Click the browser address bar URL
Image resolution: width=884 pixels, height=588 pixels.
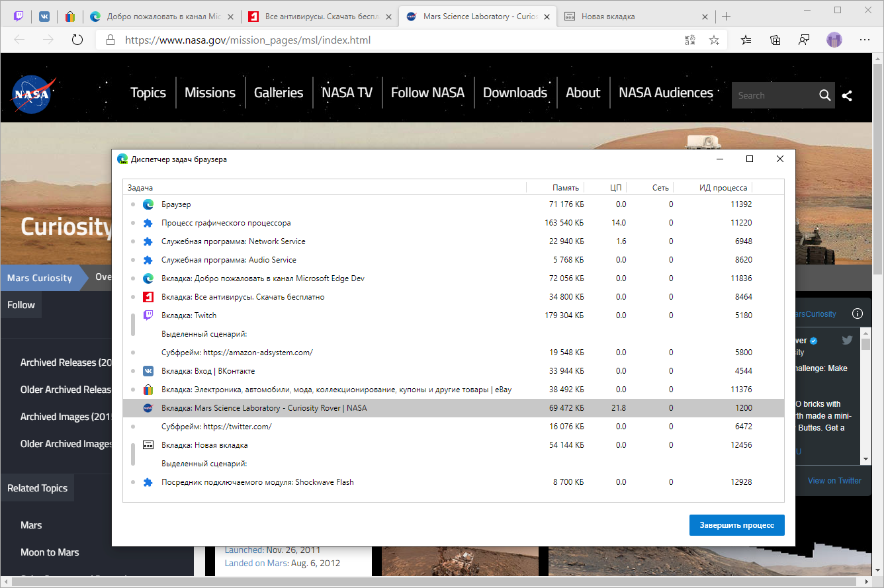click(247, 40)
